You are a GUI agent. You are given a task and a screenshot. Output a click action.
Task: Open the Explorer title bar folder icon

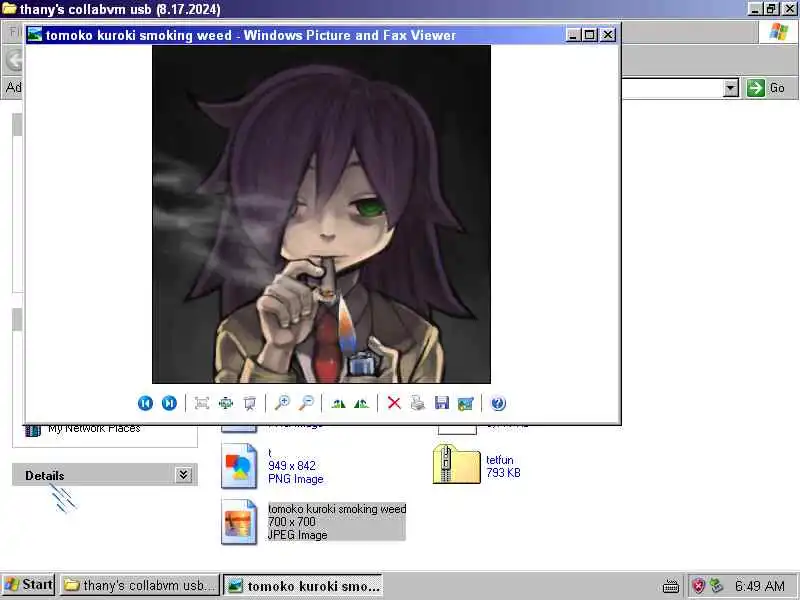click(9, 9)
